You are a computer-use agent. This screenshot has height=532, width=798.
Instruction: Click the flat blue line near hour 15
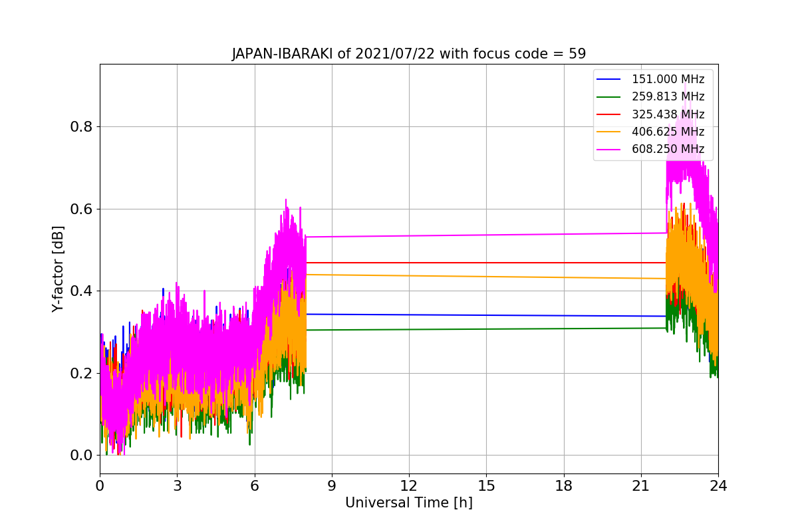tap(486, 315)
